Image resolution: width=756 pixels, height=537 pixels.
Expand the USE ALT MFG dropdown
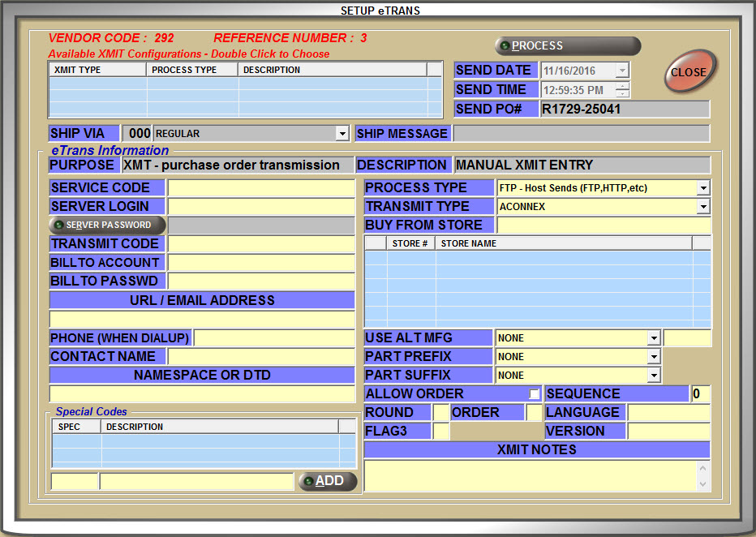(653, 338)
